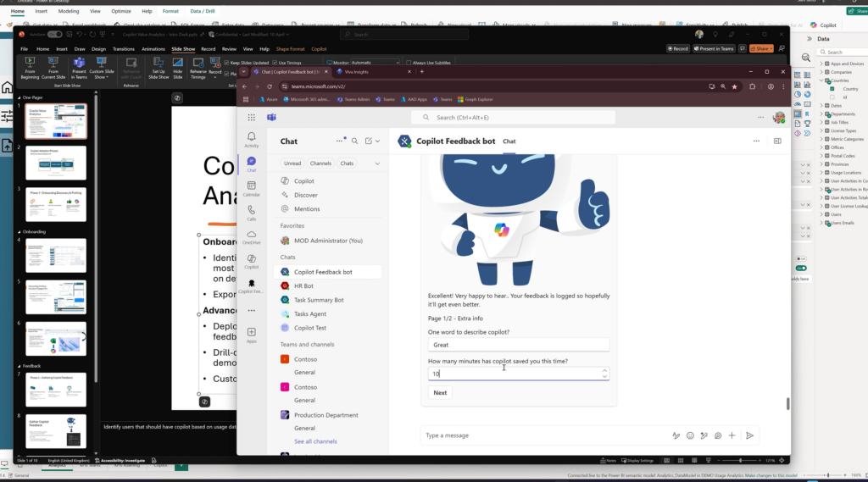Click PowerPoint Share button
Screen dimensions: 868x482
(x=762, y=48)
